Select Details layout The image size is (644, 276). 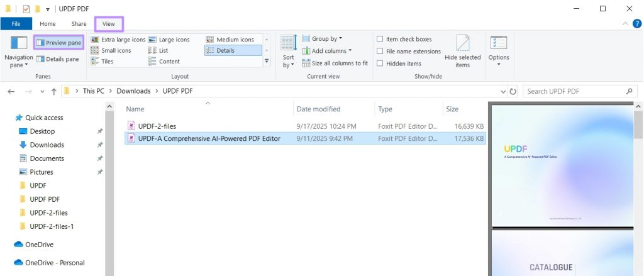click(233, 50)
